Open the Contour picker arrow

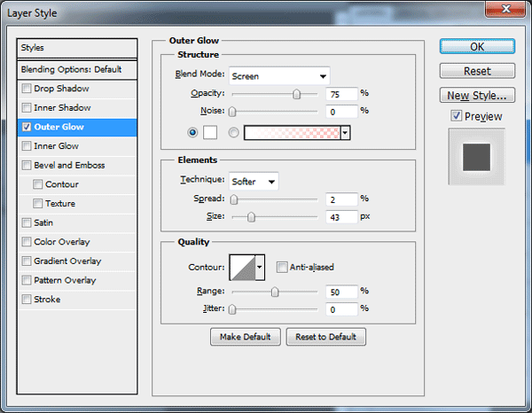(x=260, y=267)
